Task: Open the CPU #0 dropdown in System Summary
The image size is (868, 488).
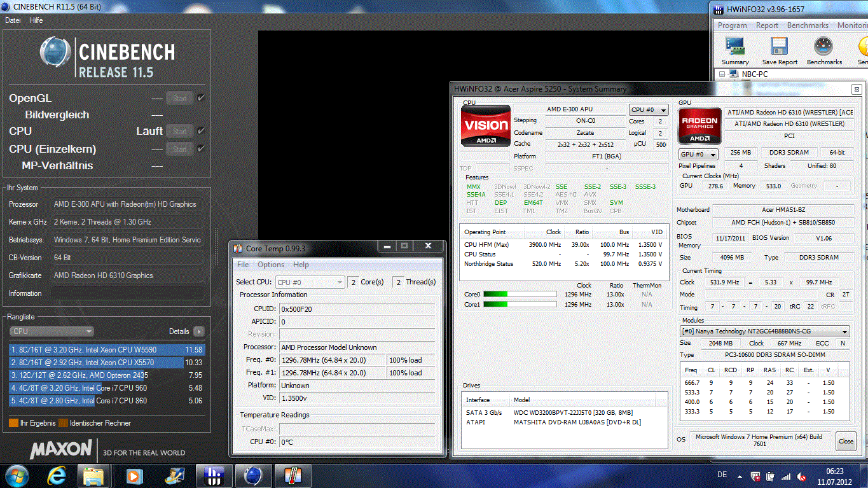Action: tap(649, 110)
